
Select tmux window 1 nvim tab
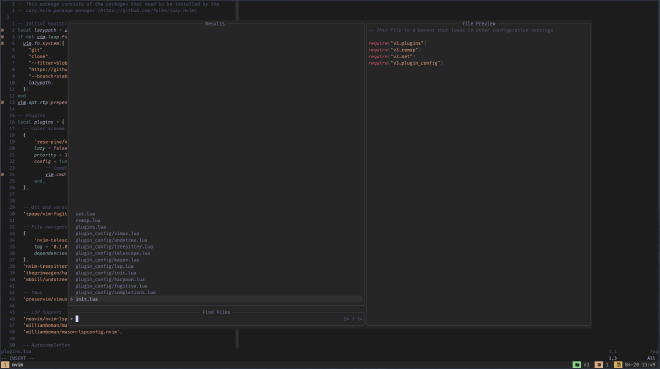(12, 365)
